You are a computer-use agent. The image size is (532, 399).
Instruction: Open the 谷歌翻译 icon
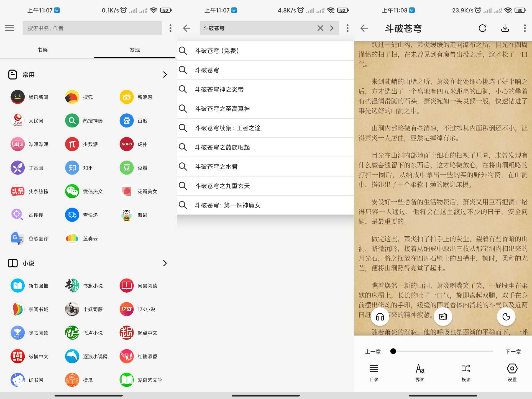[17, 239]
